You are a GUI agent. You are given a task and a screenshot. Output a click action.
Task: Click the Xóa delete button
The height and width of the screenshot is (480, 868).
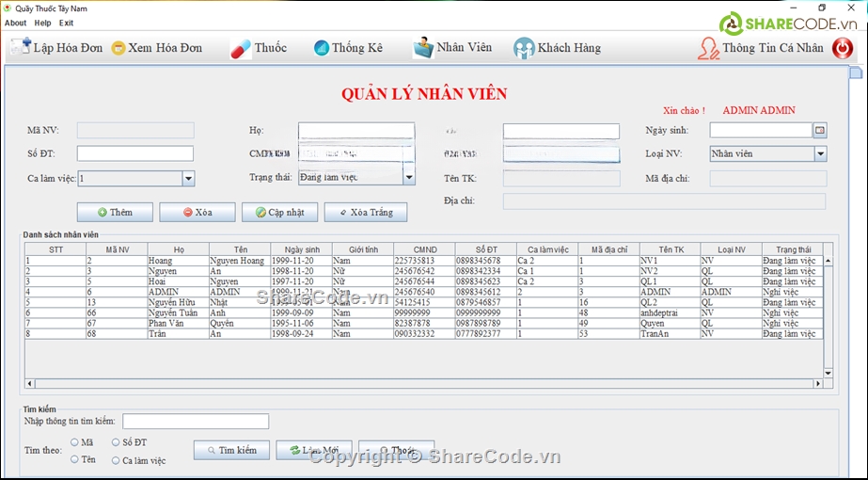(197, 213)
